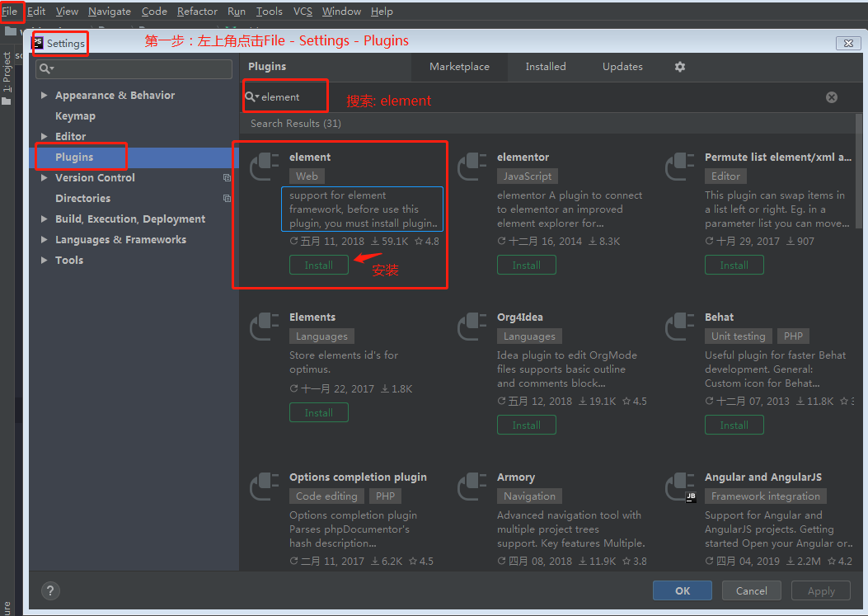Expand Languages & Frameworks
Image resolution: width=868 pixels, height=616 pixels.
(x=44, y=240)
